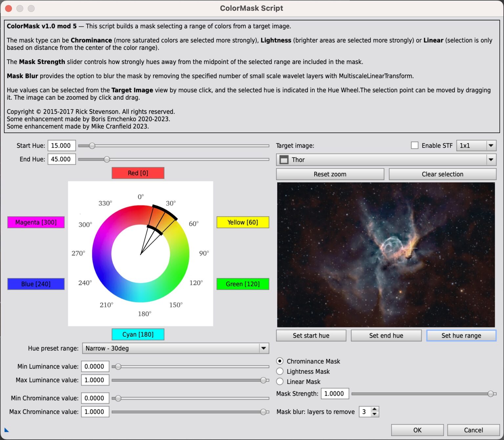The width and height of the screenshot is (504, 440).
Task: Select the Lightness Mask option
Action: click(280, 371)
